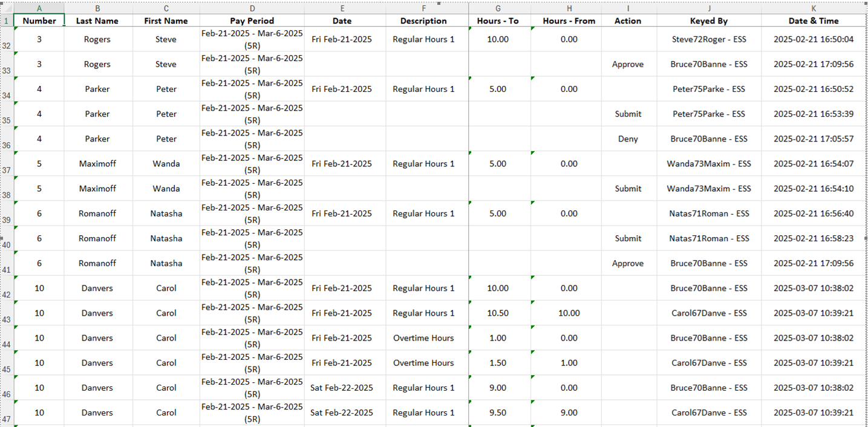Click Wanda73Maxim - ESS cell in row 37
This screenshot has width=868, height=427.
click(709, 164)
